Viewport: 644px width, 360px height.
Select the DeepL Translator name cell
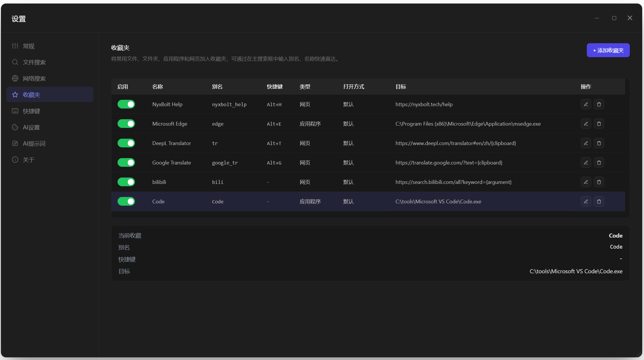click(x=172, y=143)
